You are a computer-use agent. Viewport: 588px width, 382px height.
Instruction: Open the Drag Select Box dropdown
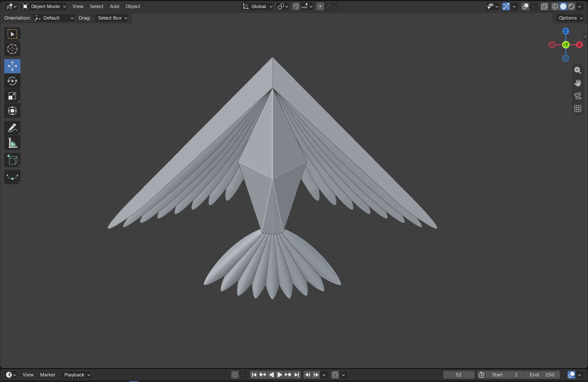point(112,18)
